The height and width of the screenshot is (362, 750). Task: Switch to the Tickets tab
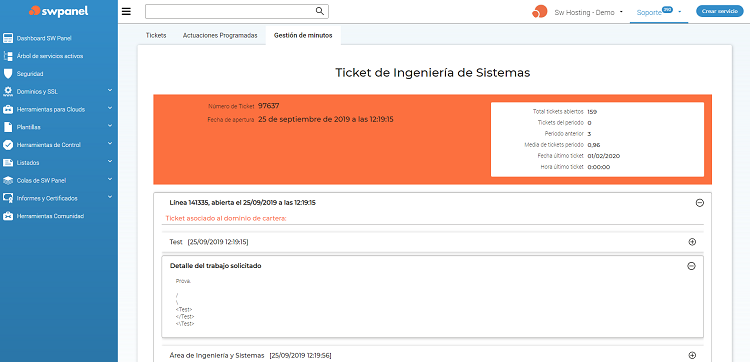pos(156,35)
